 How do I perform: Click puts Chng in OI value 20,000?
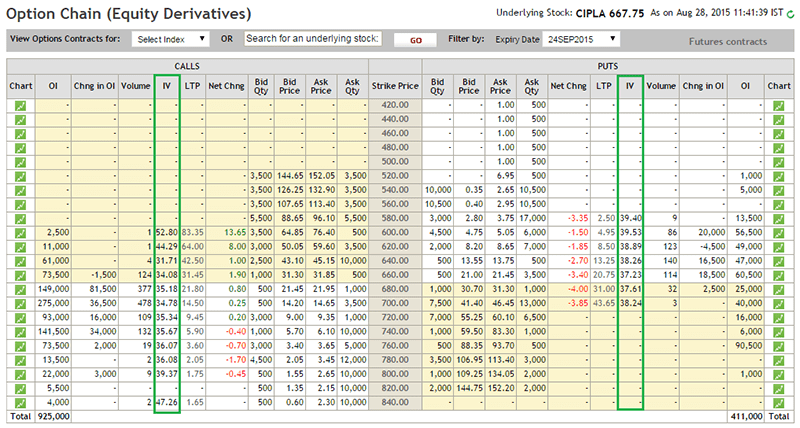pyautogui.click(x=712, y=232)
